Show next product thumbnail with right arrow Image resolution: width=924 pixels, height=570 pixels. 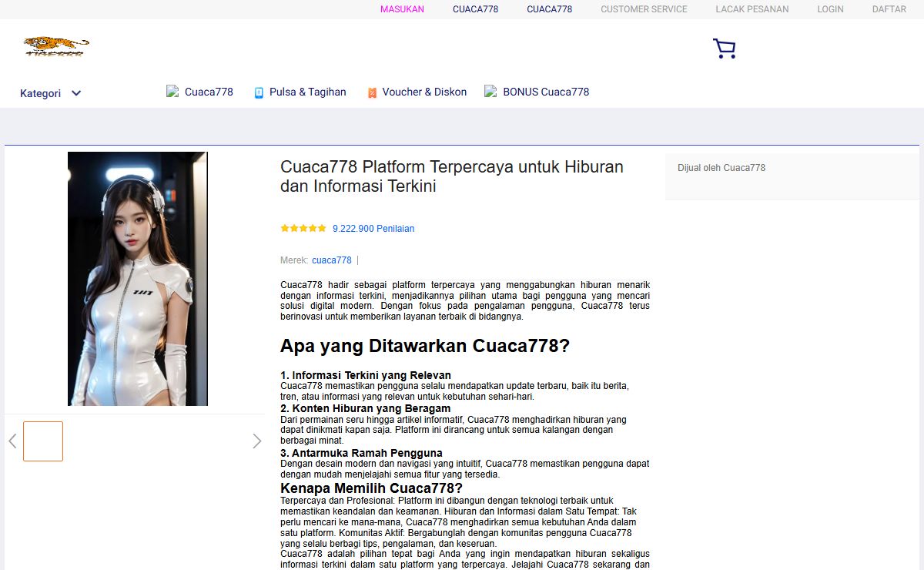(x=257, y=441)
